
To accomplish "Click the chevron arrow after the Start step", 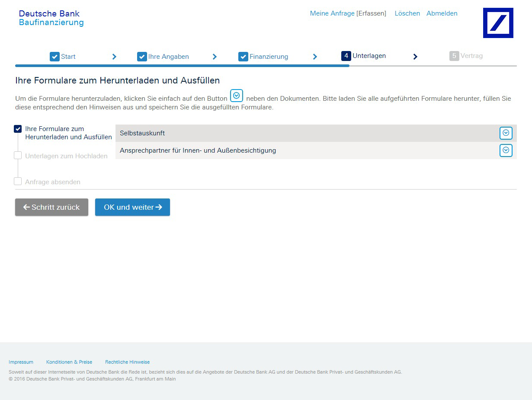I will click(x=114, y=57).
